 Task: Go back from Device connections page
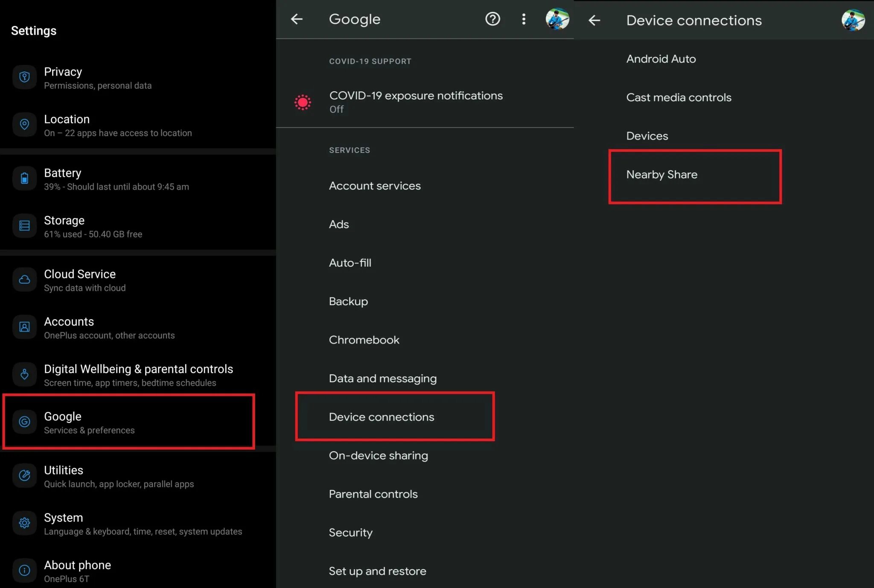tap(594, 20)
